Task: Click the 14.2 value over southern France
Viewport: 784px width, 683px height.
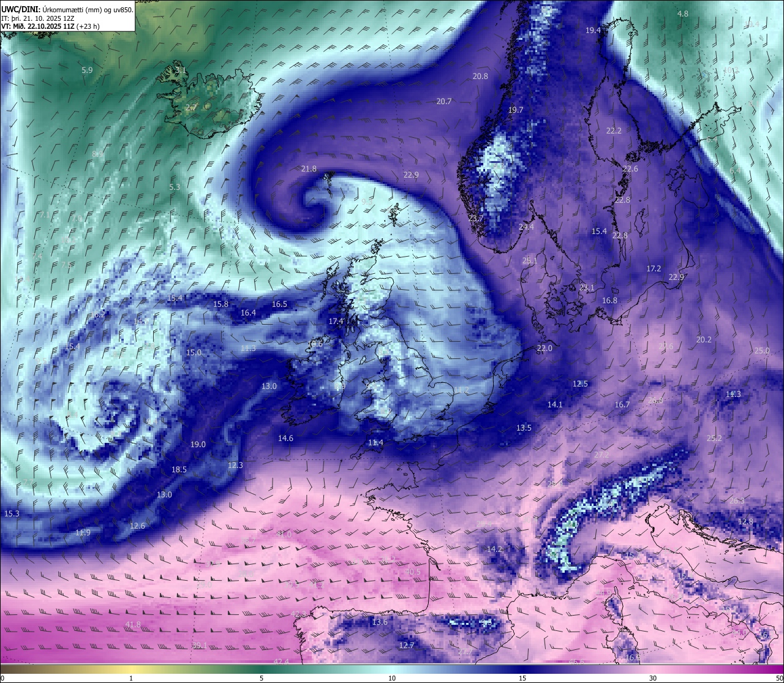Action: click(x=494, y=549)
